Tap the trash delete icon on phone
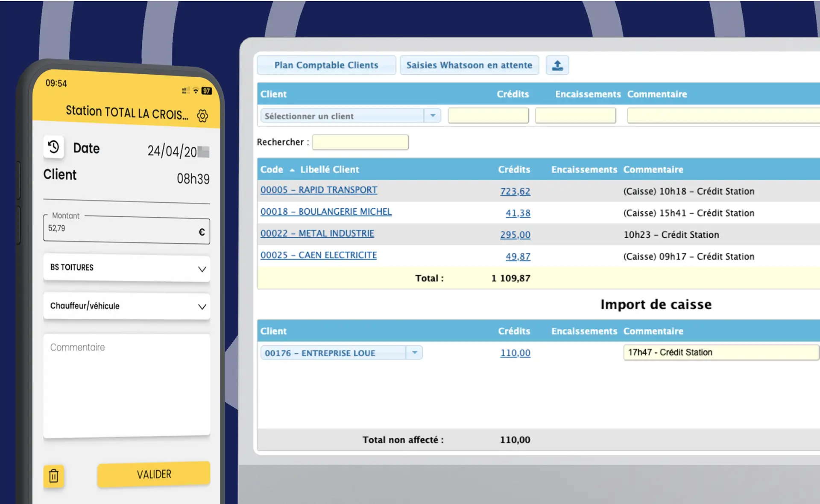 [x=53, y=476]
